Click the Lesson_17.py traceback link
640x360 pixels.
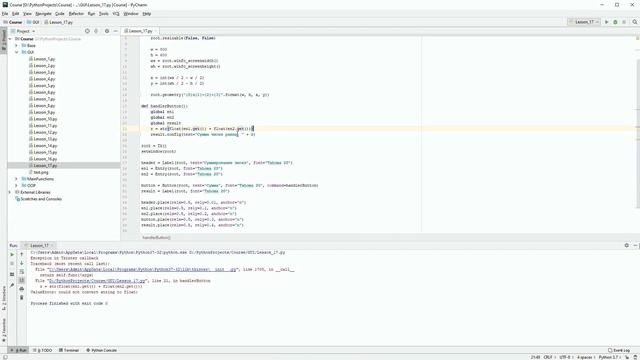click(x=96, y=281)
